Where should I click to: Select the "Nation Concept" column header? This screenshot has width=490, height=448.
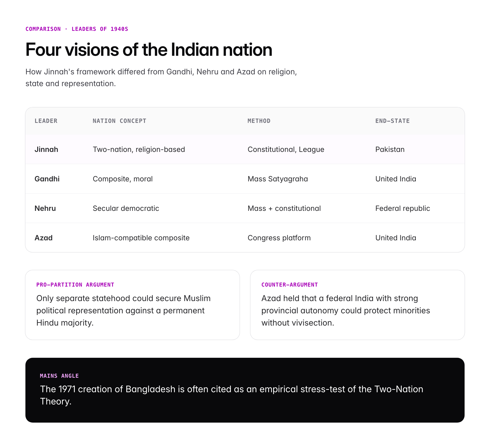tap(119, 121)
